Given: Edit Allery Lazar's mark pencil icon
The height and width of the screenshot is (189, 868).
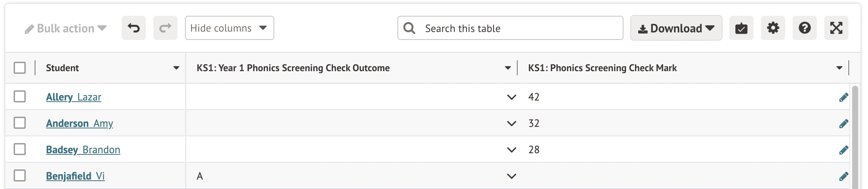Looking at the screenshot, I should [844, 97].
